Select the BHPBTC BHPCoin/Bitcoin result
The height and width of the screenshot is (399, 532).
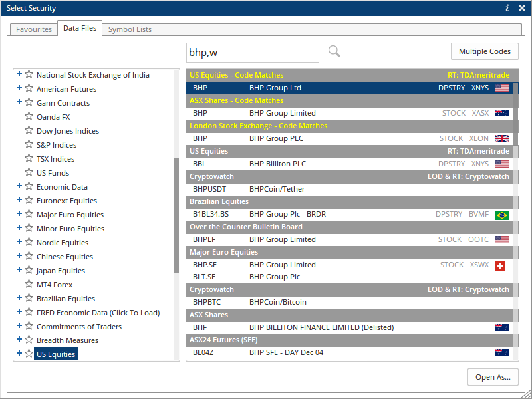coord(350,302)
